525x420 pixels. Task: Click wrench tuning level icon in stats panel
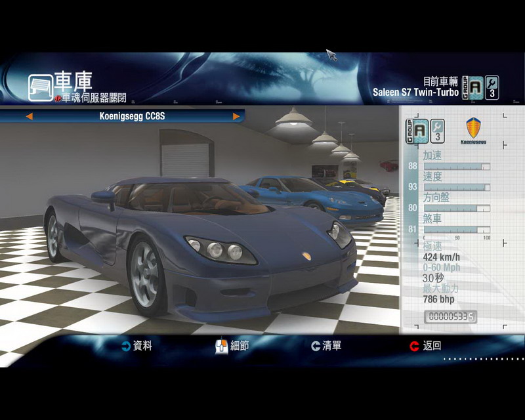[x=438, y=131]
